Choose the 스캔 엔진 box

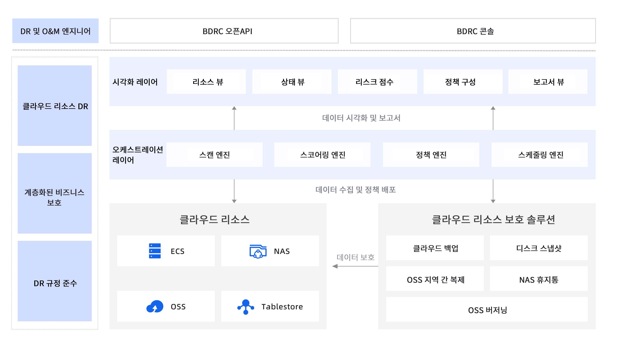[x=215, y=155]
